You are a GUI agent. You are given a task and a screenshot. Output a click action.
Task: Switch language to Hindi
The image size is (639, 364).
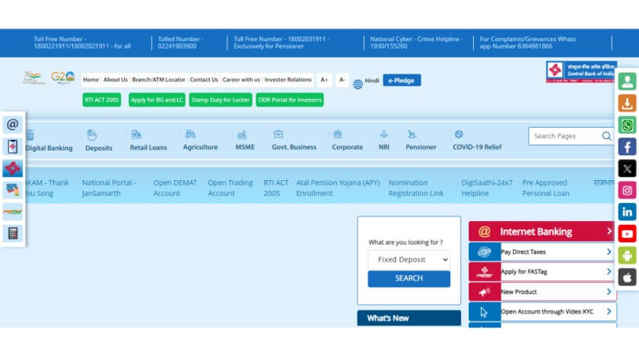click(371, 81)
